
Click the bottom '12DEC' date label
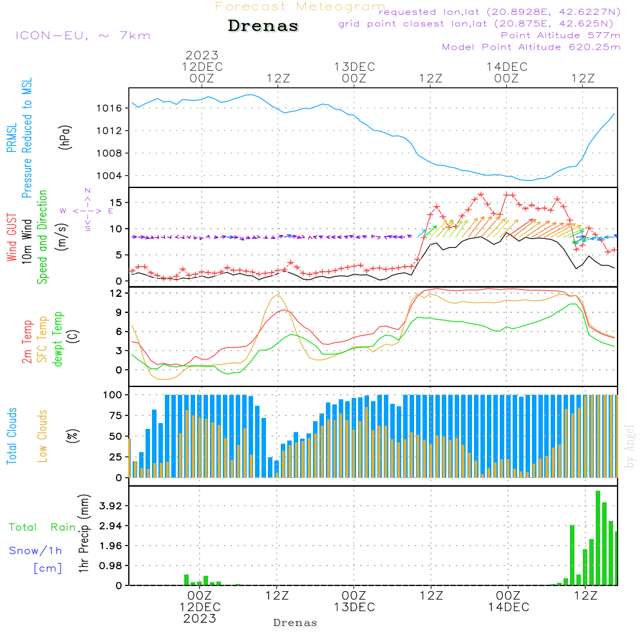tap(200, 607)
